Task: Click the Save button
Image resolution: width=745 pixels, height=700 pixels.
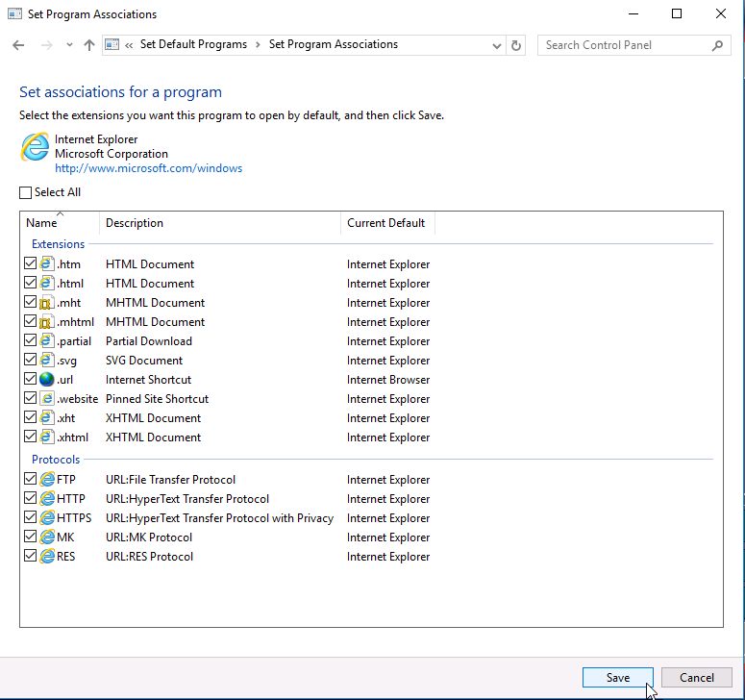Action: click(x=618, y=678)
